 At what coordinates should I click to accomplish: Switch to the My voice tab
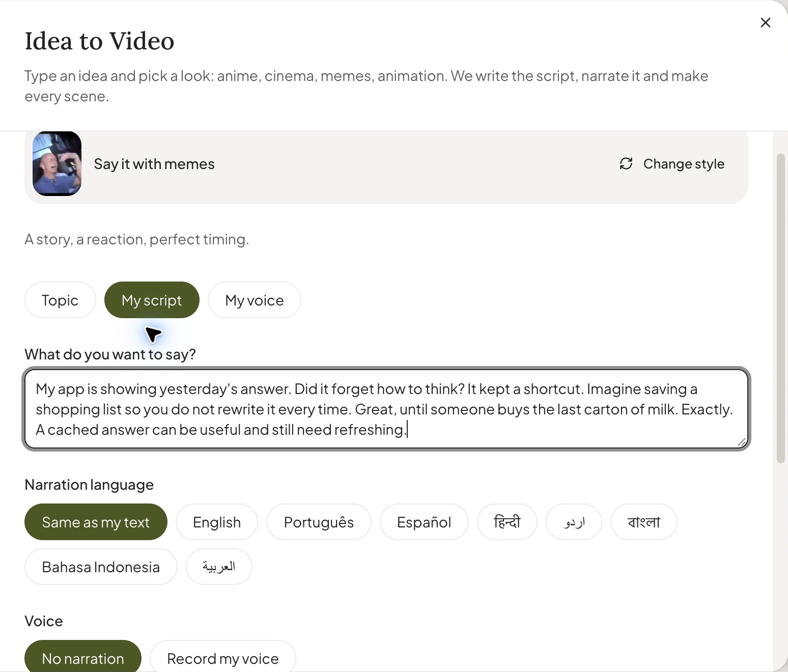point(255,300)
